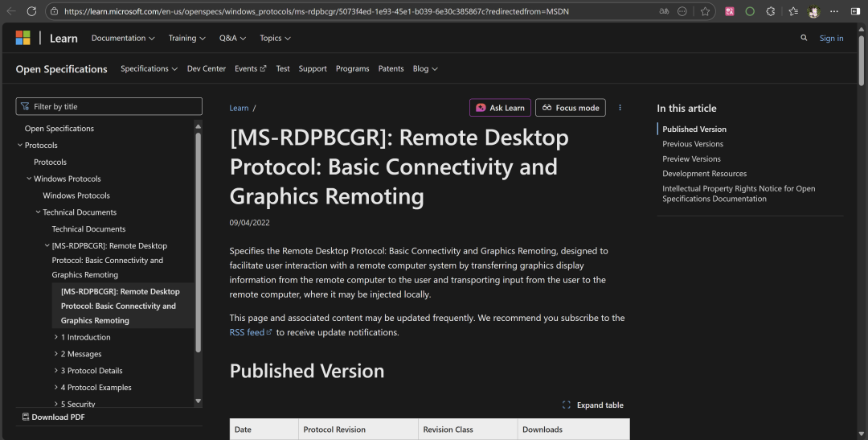
Task: Select the indented Windows Protocols item
Action: click(x=76, y=195)
